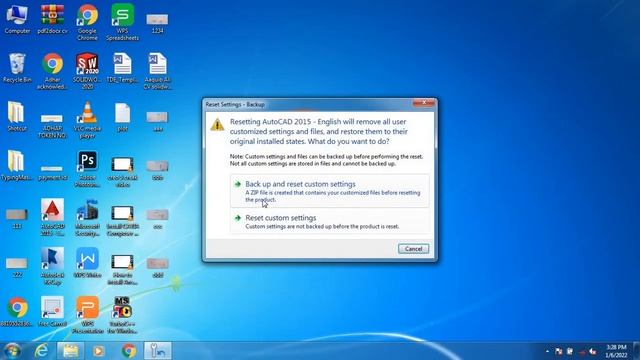Select the bbb desktop file
640x360 pixels.
click(158, 170)
